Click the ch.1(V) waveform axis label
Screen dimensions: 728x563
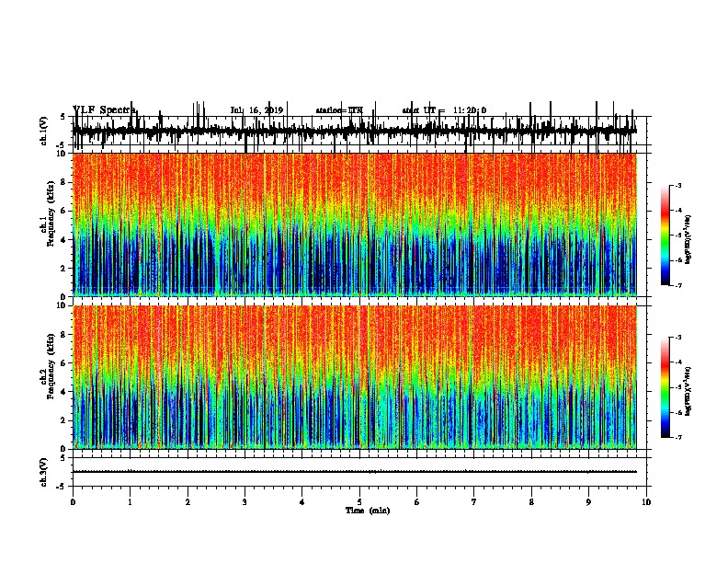coord(44,131)
